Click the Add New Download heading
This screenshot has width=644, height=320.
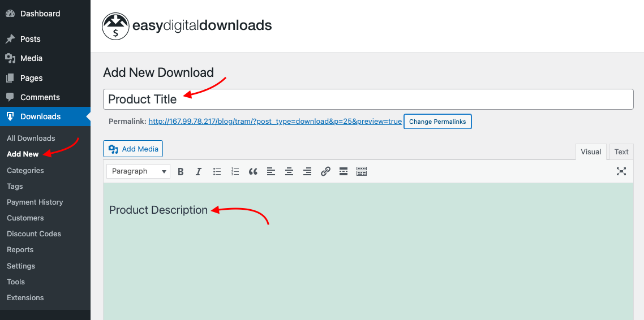pos(158,72)
